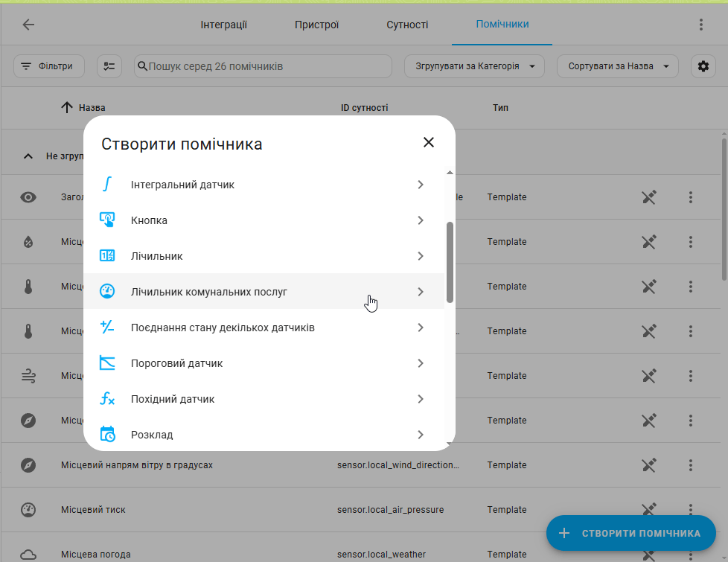Open Лічильник комунальних послуг chevron
Screen dimensions: 728x562
coord(420,292)
